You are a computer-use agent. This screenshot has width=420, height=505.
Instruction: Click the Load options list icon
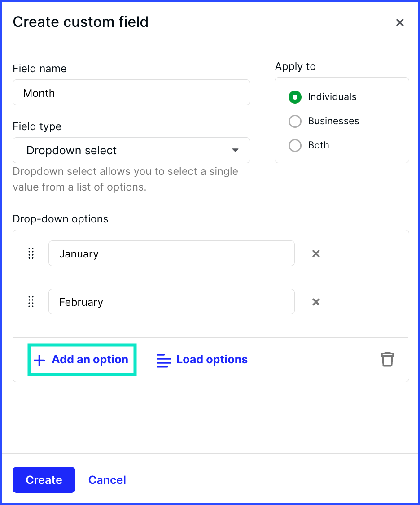164,361
